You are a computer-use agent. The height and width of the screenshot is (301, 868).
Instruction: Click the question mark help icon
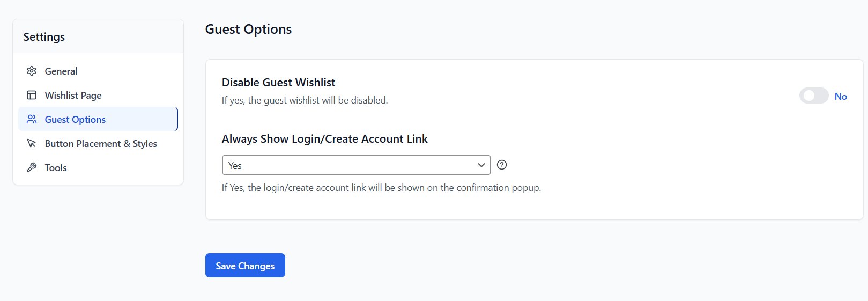pos(502,165)
